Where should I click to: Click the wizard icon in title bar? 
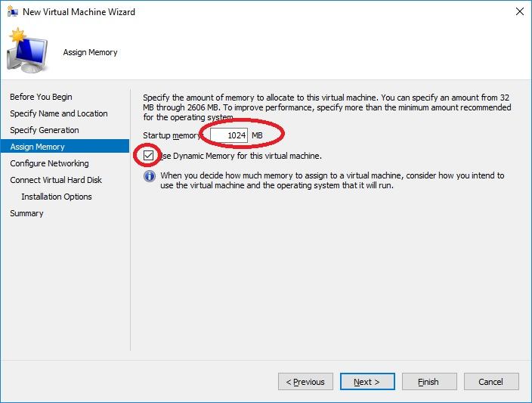[12, 12]
